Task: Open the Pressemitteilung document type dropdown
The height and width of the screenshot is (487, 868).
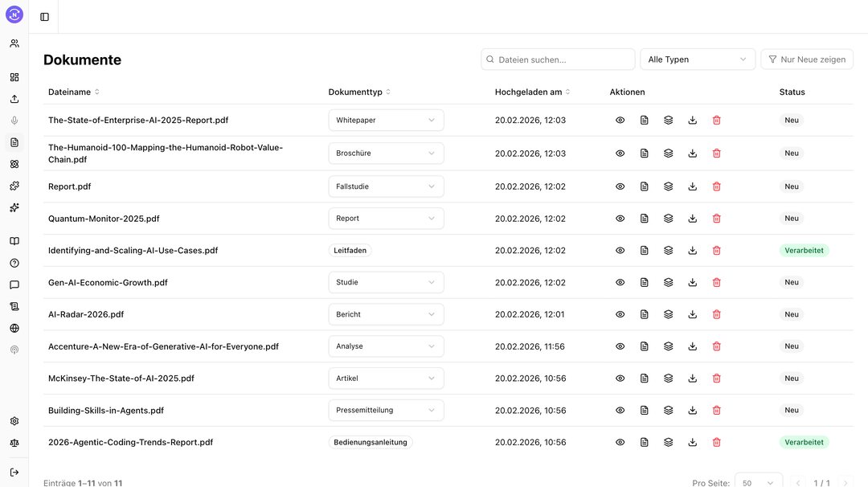Action: (386, 410)
